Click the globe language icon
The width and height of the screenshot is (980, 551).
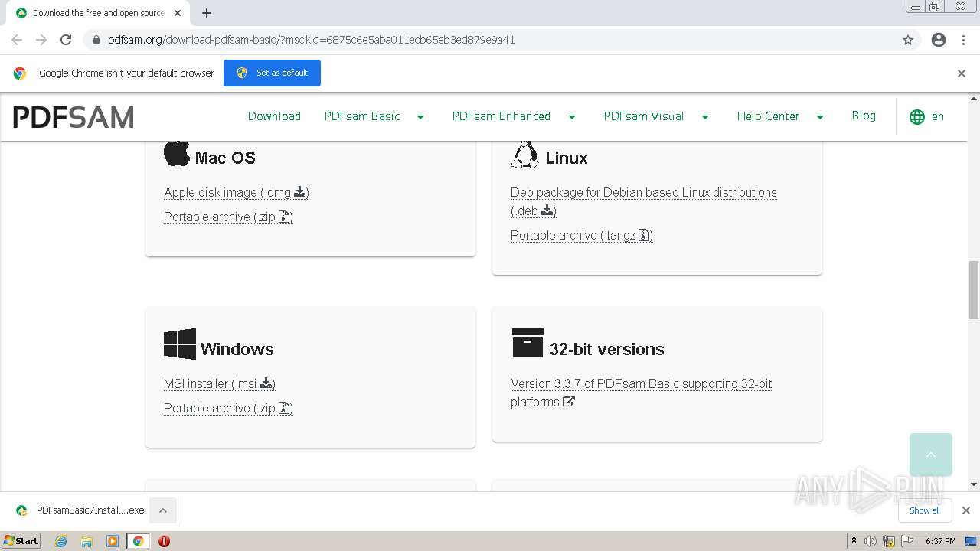(x=917, y=117)
